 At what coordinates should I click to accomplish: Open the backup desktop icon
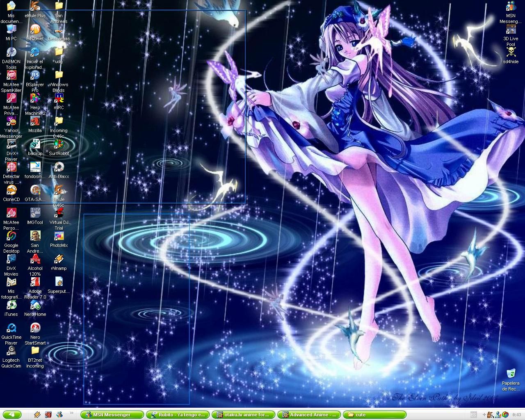35,147
